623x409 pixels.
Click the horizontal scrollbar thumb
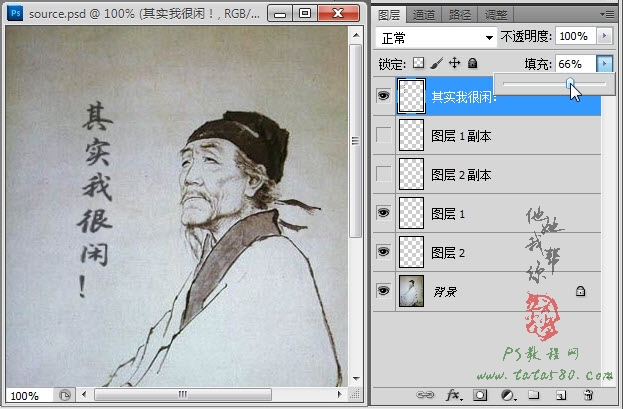click(x=183, y=395)
